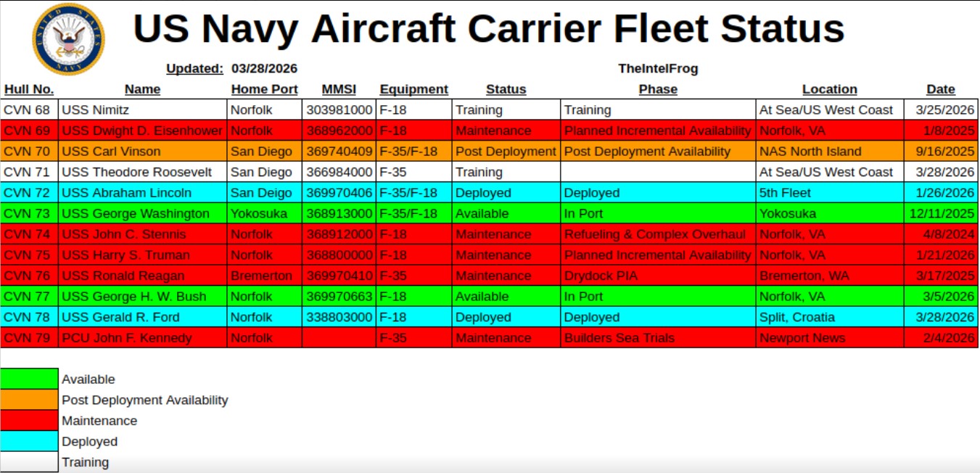The height and width of the screenshot is (473, 980).
Task: Click the Date column header
Action: coord(940,89)
